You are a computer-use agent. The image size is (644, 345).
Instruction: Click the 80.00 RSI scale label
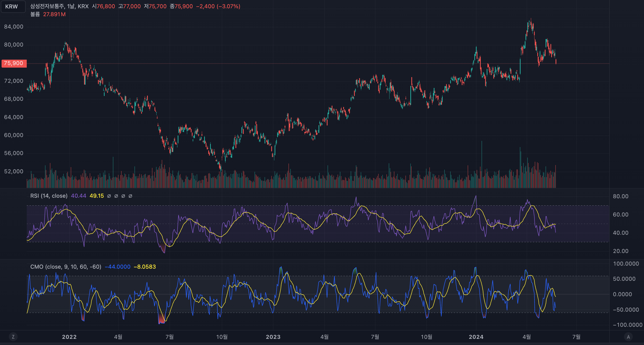click(621, 196)
